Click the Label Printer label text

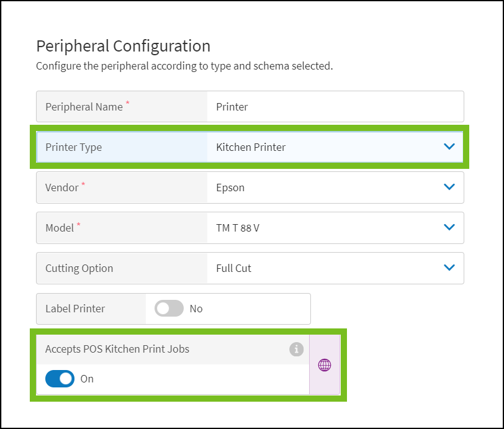[x=75, y=309]
